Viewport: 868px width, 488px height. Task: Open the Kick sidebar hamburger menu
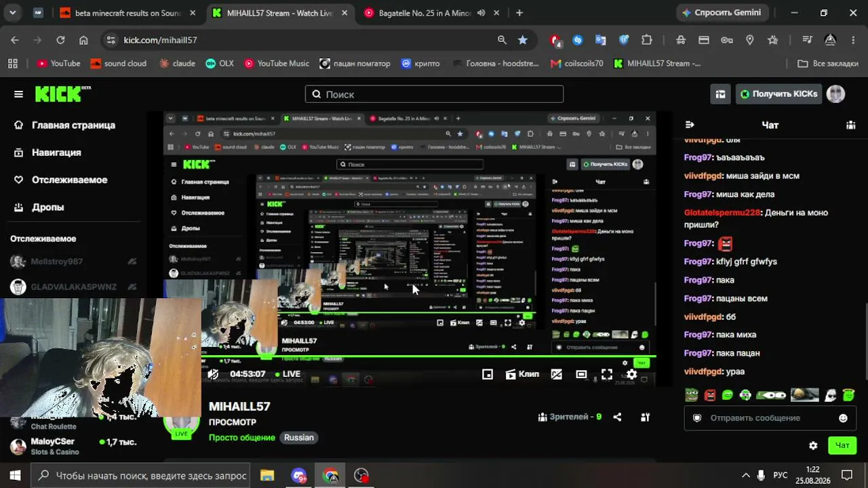pos(18,94)
